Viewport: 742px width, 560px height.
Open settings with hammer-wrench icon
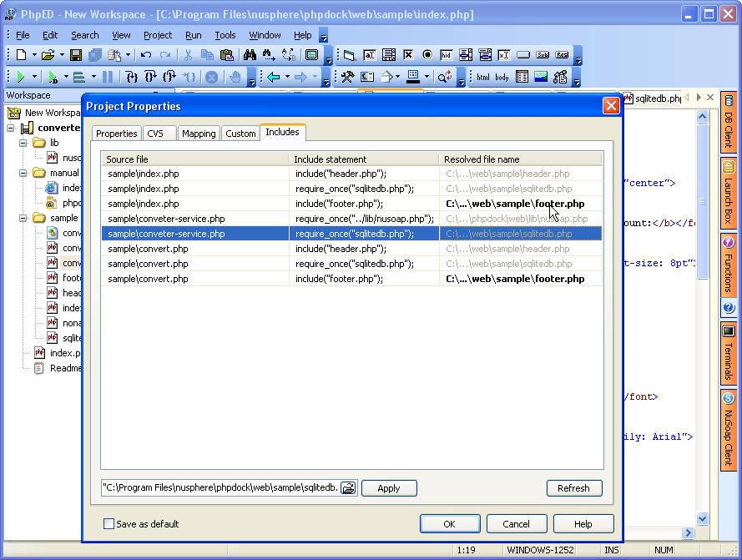click(x=348, y=77)
